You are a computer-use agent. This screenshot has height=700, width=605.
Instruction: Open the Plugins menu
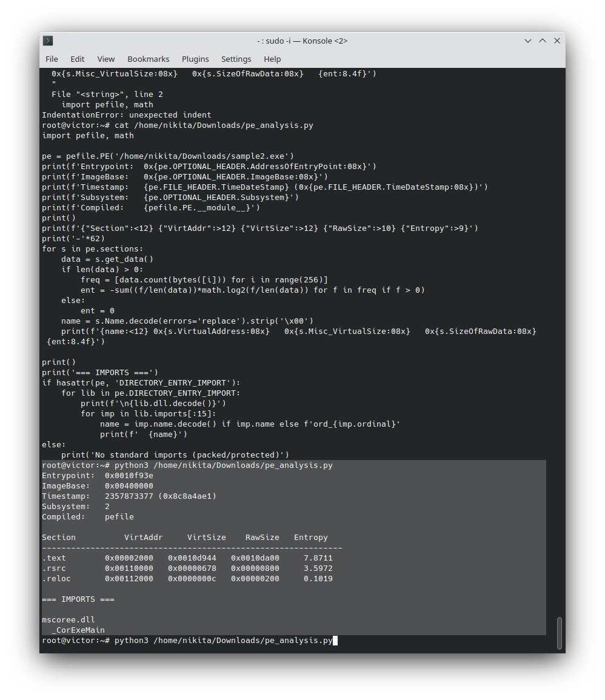195,59
